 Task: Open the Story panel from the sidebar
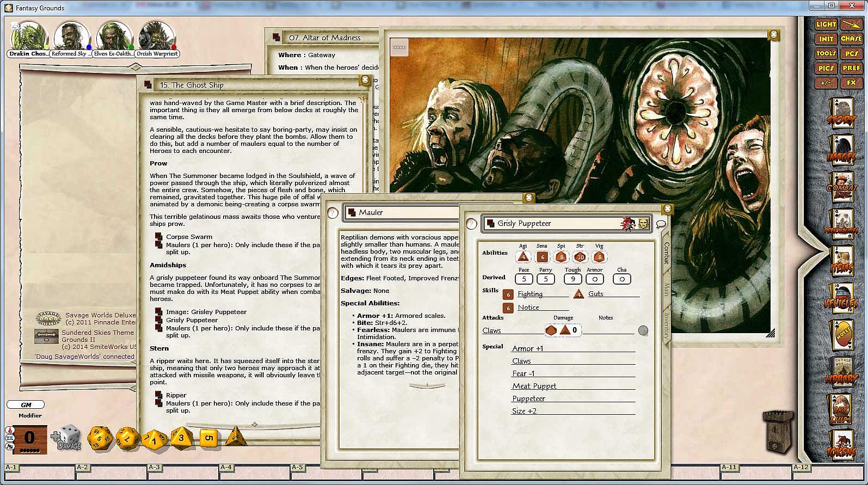[x=841, y=112]
